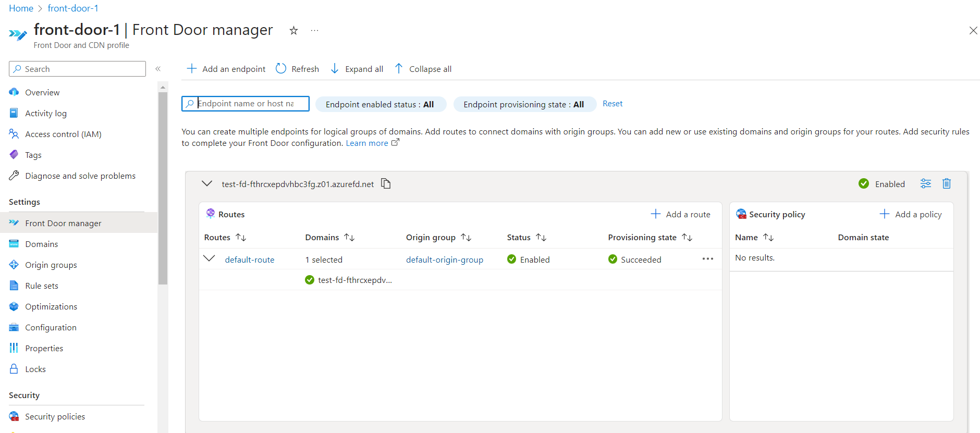The width and height of the screenshot is (980, 433).
Task: Focus the endpoint name filter field
Action: [x=246, y=104]
